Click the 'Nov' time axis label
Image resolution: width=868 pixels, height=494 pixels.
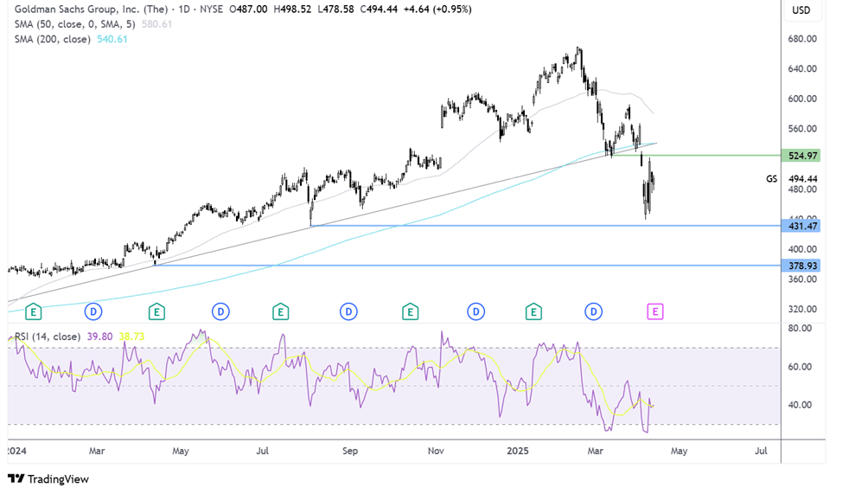click(436, 451)
